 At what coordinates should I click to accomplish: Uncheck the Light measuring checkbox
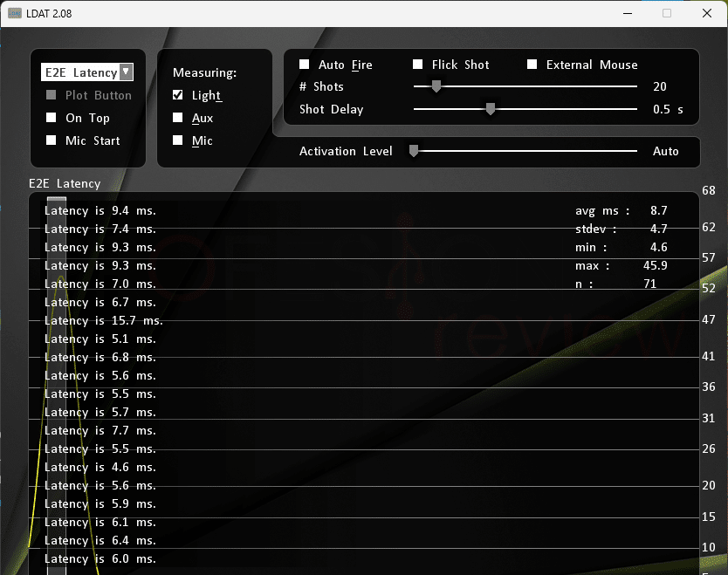tap(177, 95)
